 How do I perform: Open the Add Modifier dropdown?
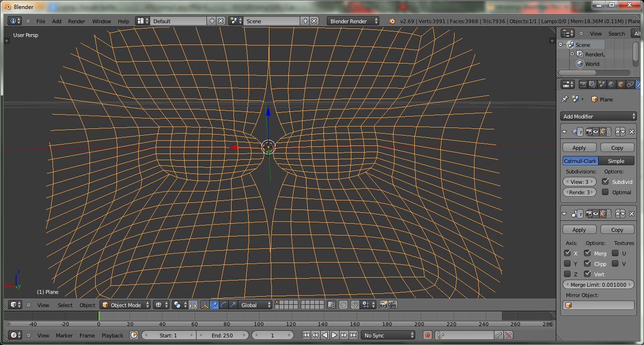[599, 117]
